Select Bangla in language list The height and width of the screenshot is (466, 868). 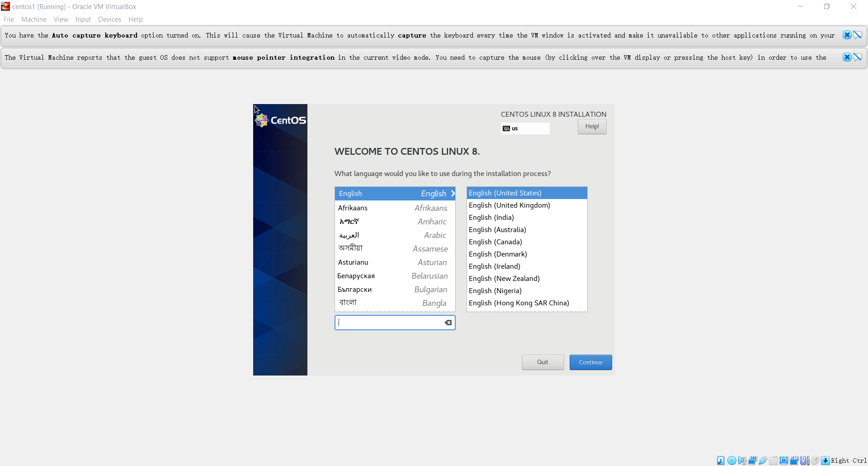pyautogui.click(x=395, y=303)
